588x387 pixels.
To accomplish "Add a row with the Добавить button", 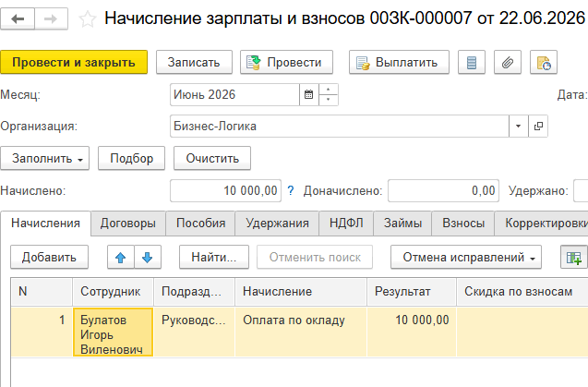I will (x=50, y=257).
